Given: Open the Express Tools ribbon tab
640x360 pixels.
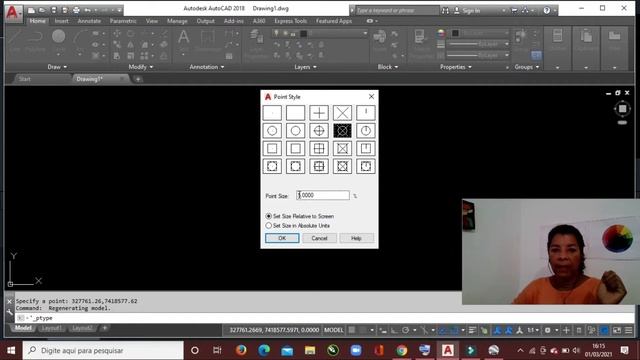Looking at the screenshot, I should point(291,21).
